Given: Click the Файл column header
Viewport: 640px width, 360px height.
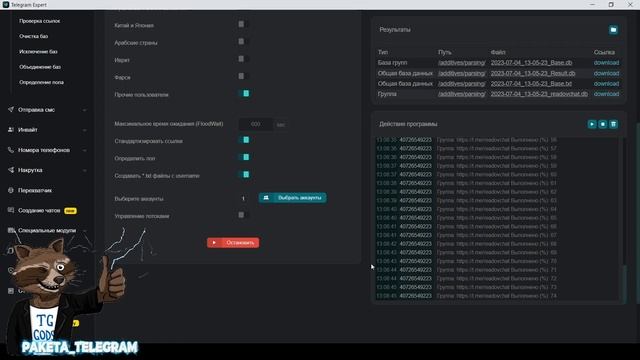Looking at the screenshot, I should click(498, 52).
